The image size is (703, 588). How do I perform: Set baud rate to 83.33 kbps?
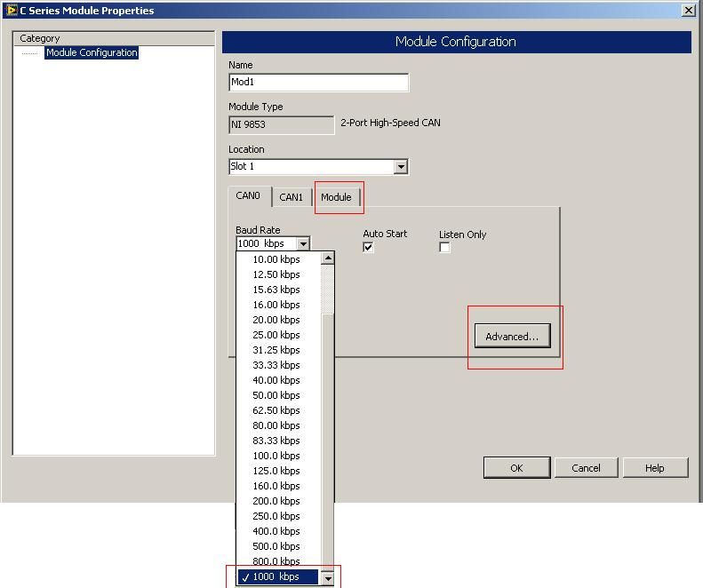[x=278, y=441]
